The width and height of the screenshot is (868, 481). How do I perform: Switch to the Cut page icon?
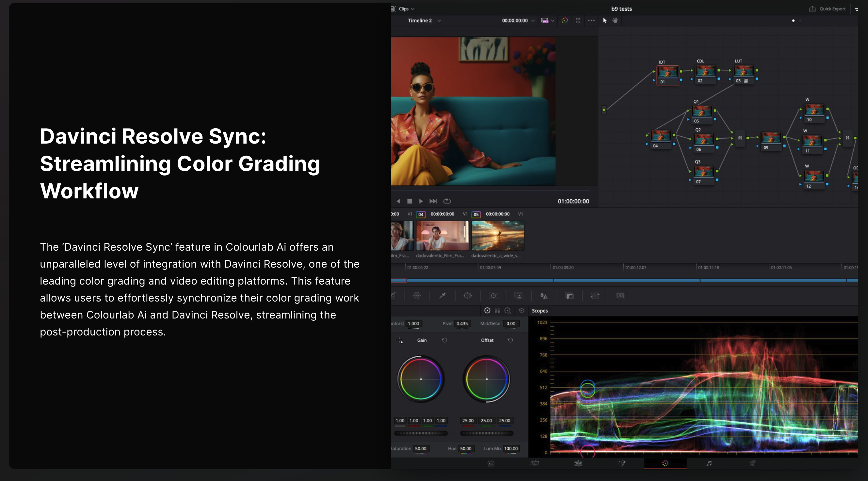[x=534, y=463]
